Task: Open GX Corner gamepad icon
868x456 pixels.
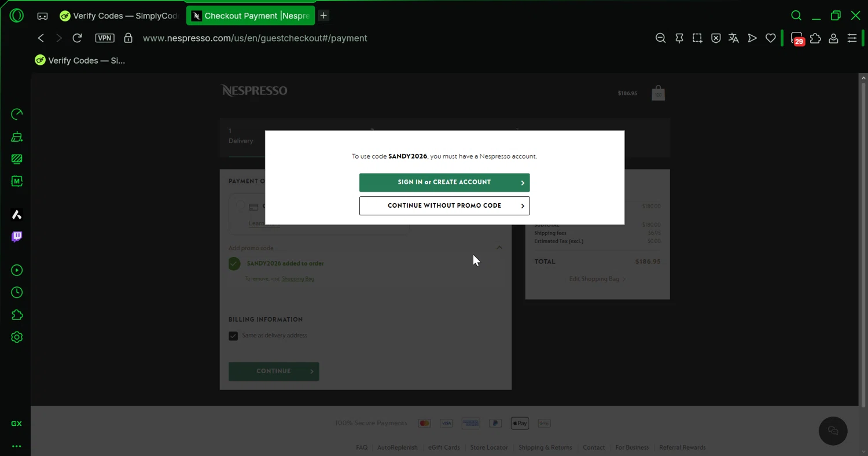Action: (x=42, y=16)
